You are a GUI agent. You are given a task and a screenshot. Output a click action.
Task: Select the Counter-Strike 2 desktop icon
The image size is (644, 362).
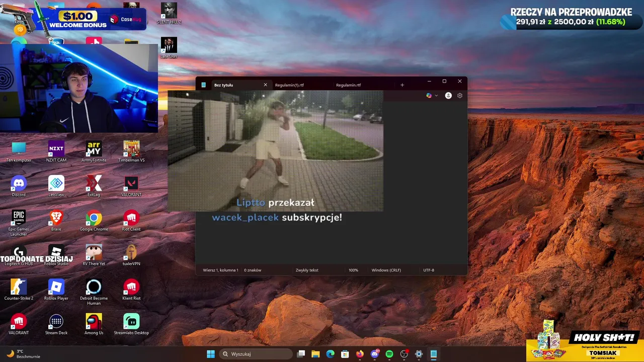tap(19, 290)
